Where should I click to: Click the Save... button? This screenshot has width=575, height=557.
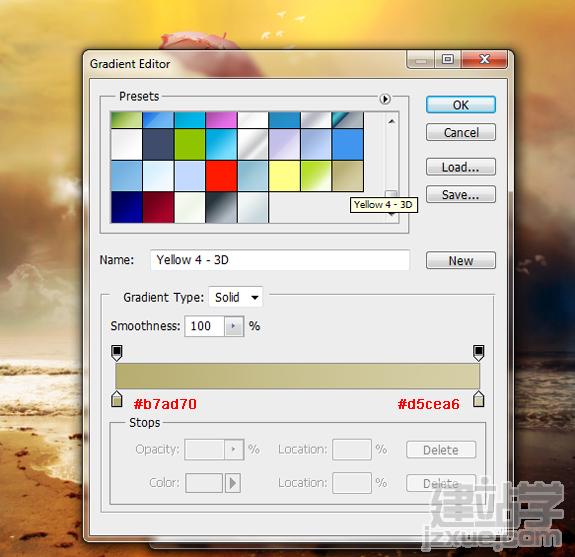(x=461, y=194)
